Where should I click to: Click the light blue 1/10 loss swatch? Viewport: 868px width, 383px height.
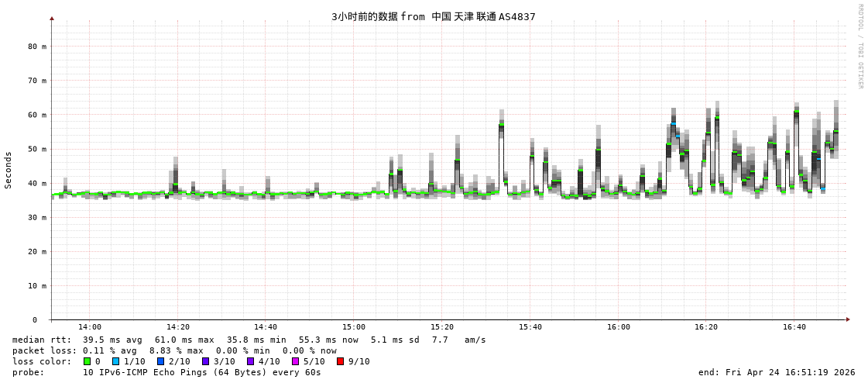coord(115,361)
